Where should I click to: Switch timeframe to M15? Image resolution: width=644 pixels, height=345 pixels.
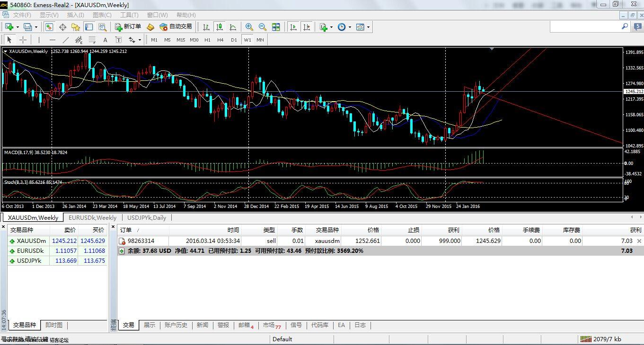[x=181, y=40]
